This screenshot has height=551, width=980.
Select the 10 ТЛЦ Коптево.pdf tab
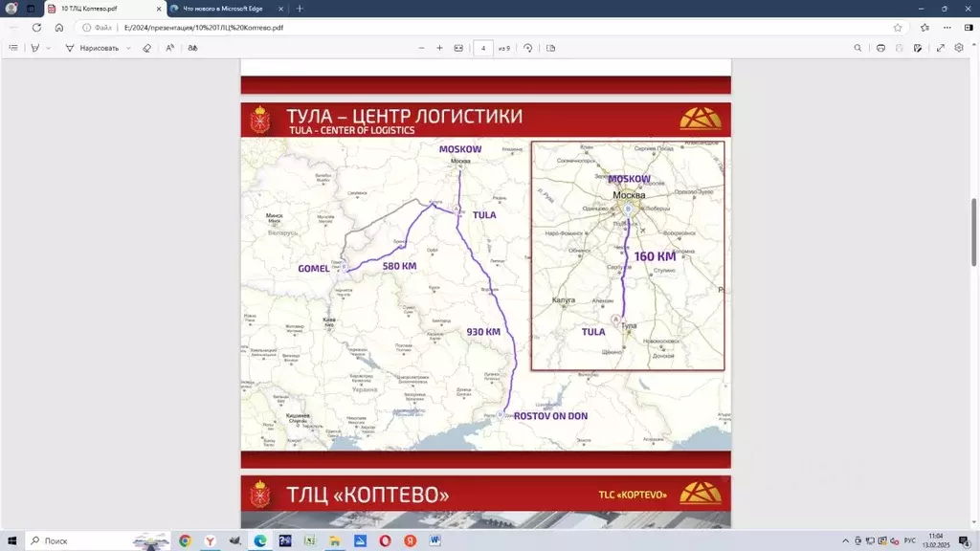(104, 9)
